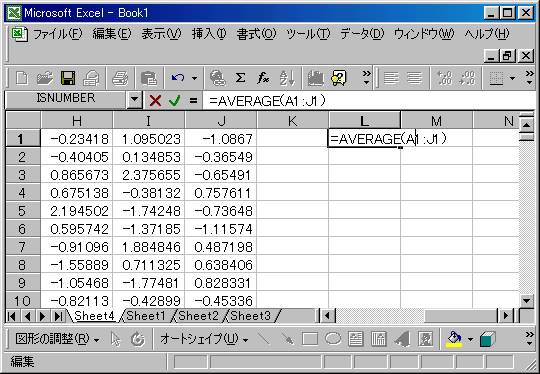Click the Sort Ascending icon
Screen dimensions: 540x374
point(287,79)
